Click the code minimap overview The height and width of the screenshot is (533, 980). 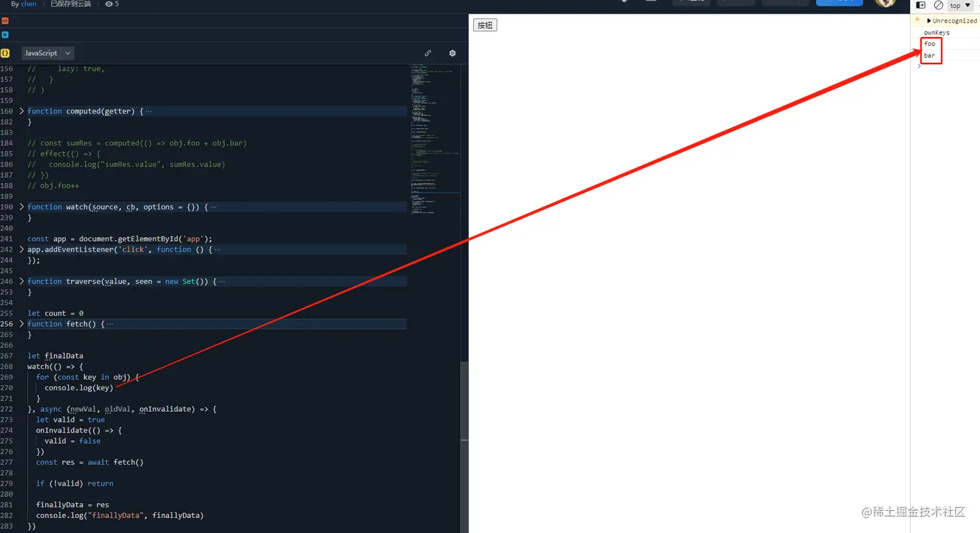[434, 139]
